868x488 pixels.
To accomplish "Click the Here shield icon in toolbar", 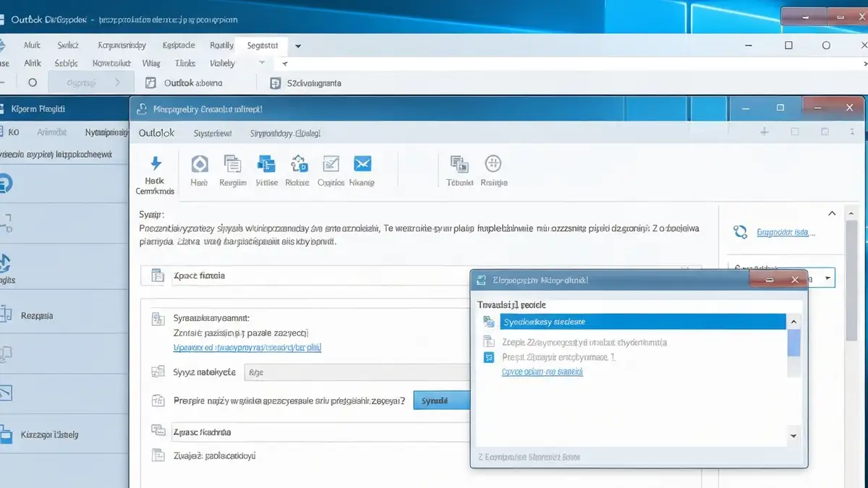I will tap(199, 163).
